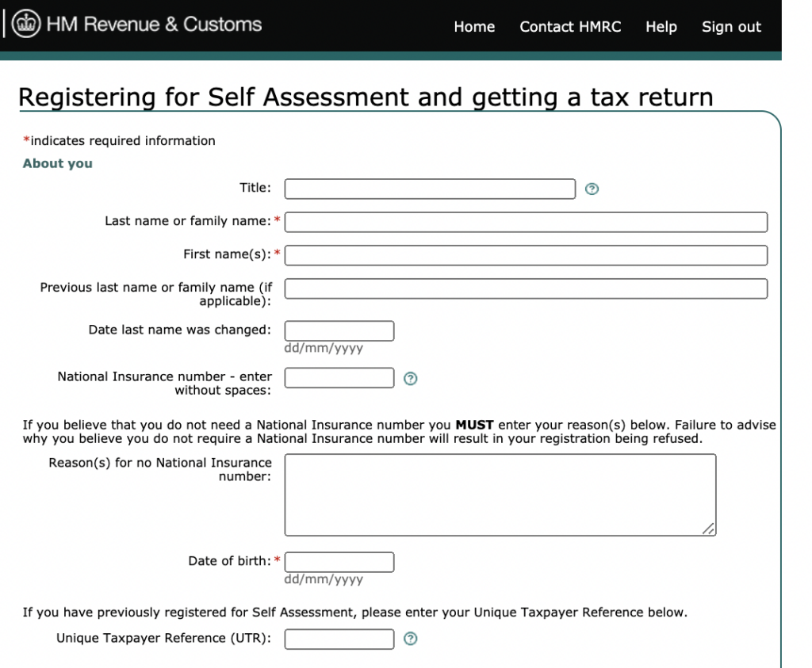Image resolution: width=812 pixels, height=668 pixels.
Task: Open Contact HMRC from the navigation bar
Action: [570, 26]
